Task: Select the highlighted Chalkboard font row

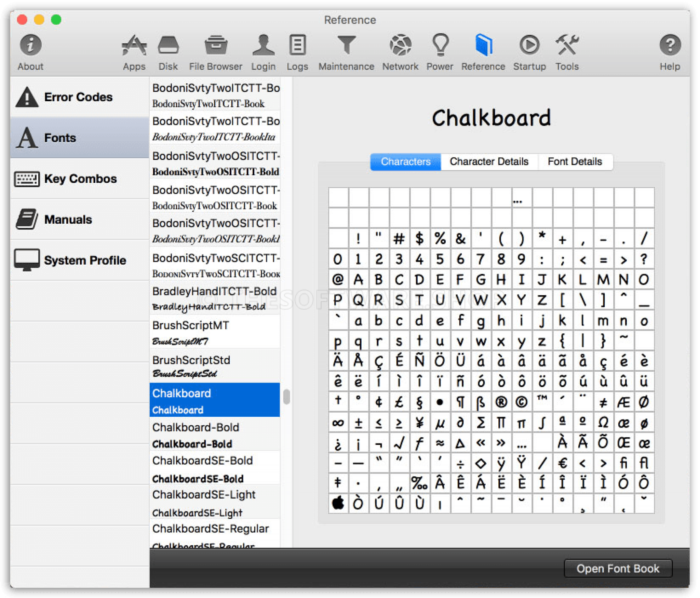Action: tap(215, 400)
